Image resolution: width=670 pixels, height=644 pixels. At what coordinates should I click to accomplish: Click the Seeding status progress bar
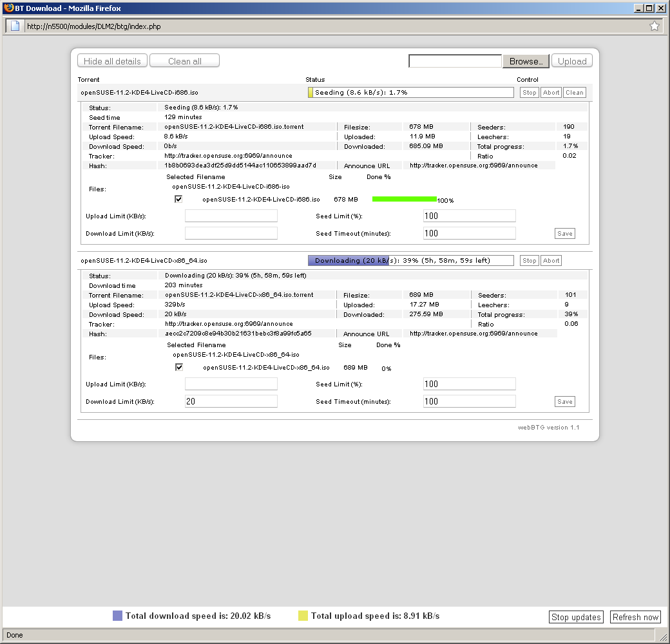[410, 92]
